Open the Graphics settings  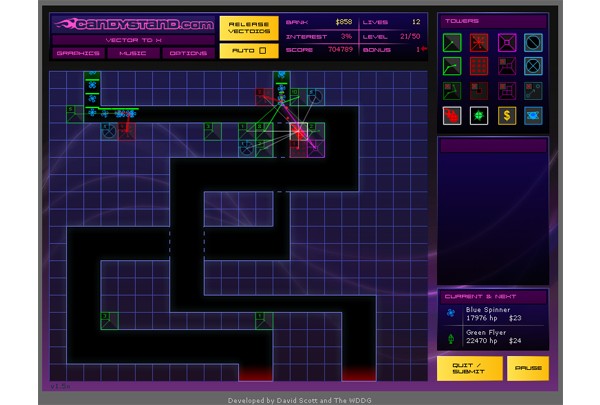point(78,53)
